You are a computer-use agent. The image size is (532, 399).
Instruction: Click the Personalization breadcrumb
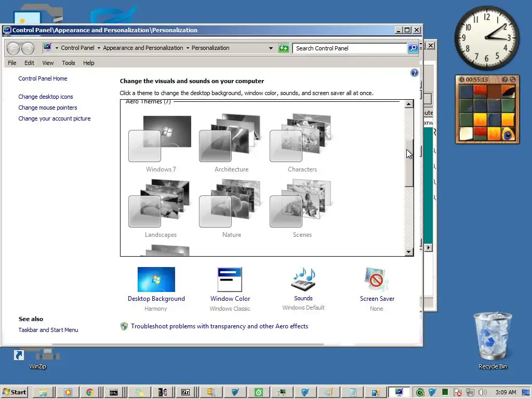[x=210, y=48]
